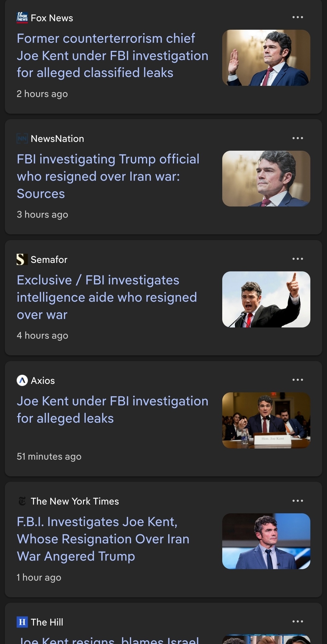
Task: Click the New York Times logo icon
Action: 22,501
